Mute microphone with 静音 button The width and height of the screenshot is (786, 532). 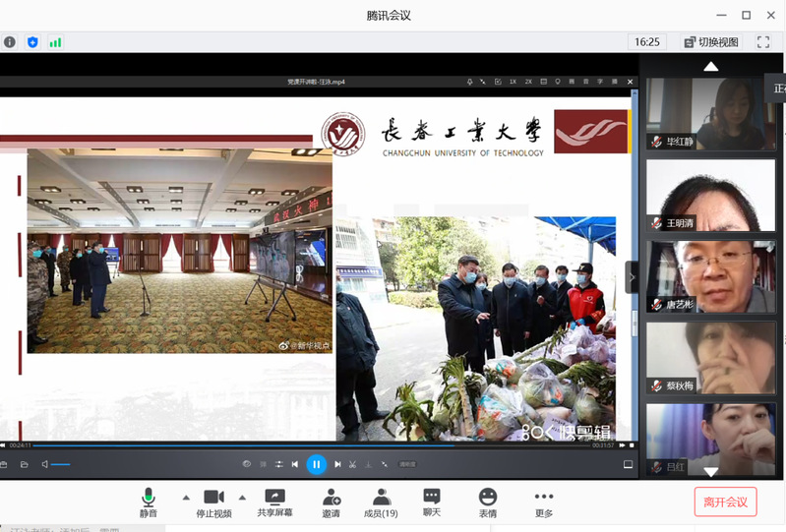pos(149,502)
